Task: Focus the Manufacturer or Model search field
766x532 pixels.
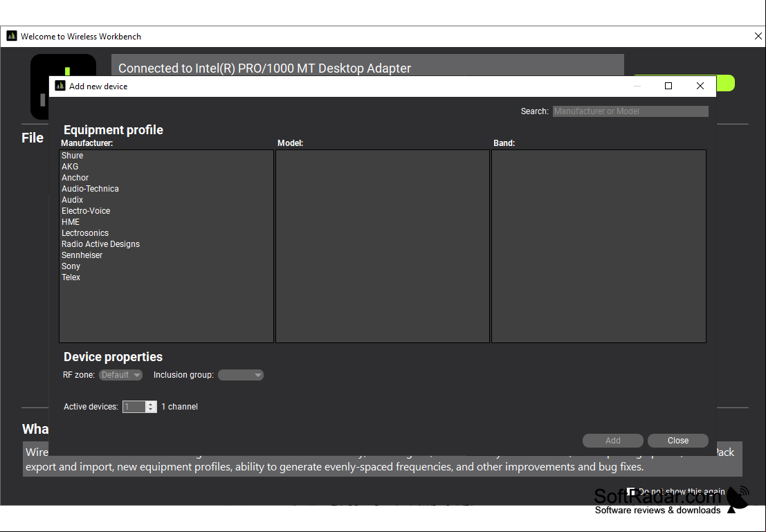Action: point(630,111)
